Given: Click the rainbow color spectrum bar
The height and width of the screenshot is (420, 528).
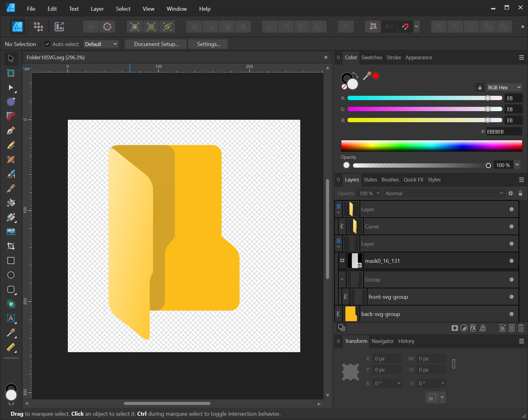Looking at the screenshot, I should (431, 146).
